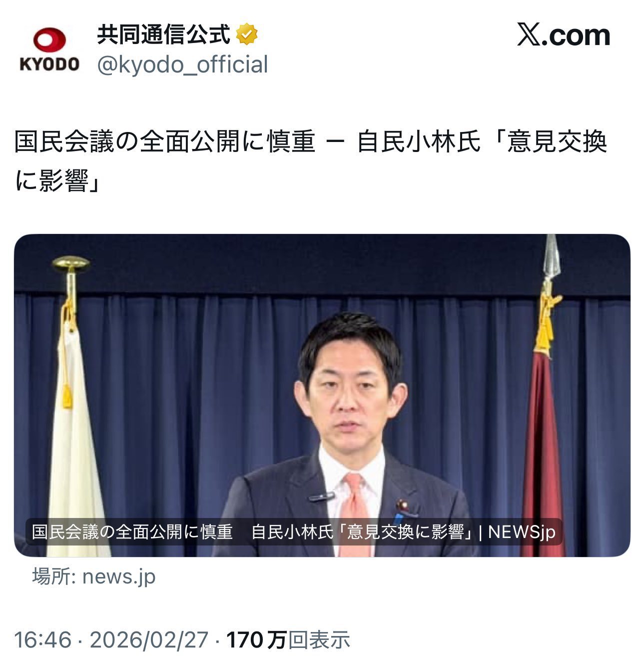Screen dimensions: 644x668
Task: Click the red circle Kyodo emblem
Action: (x=49, y=40)
